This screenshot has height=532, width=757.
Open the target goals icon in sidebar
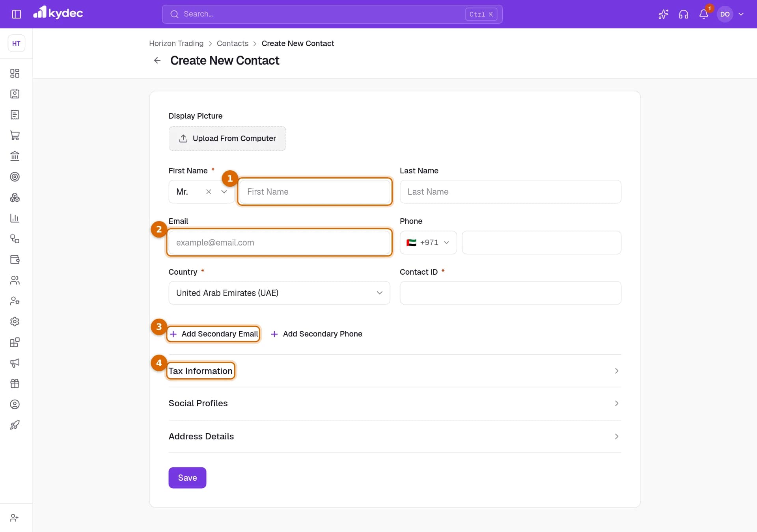tap(15, 177)
